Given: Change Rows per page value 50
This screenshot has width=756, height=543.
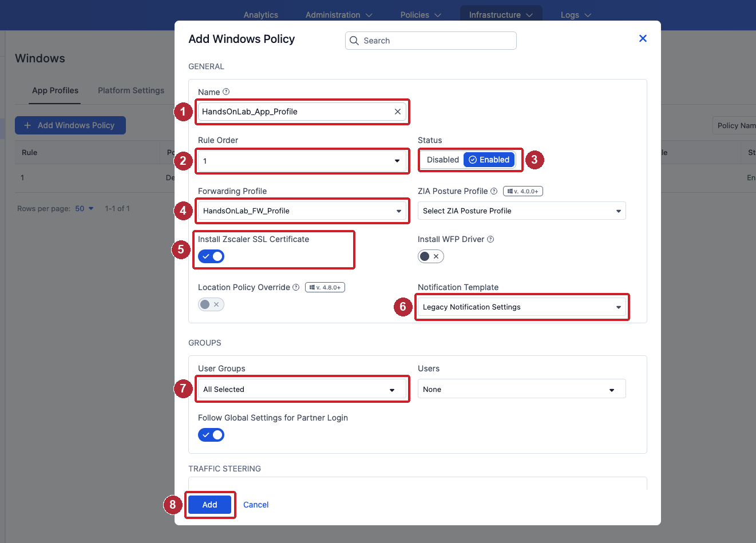Looking at the screenshot, I should tap(84, 208).
